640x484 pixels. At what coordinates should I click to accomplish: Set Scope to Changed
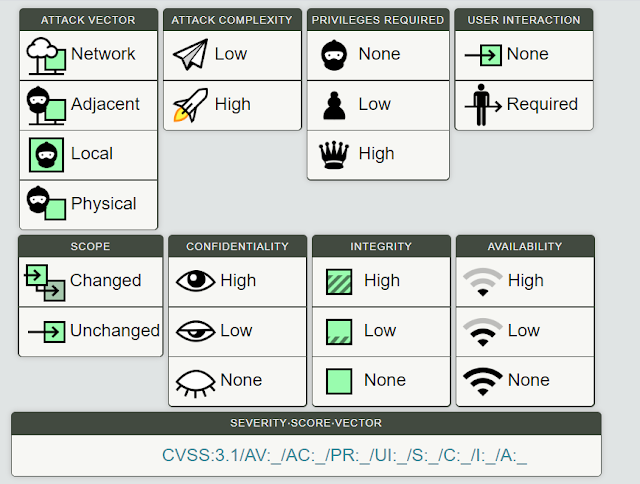tap(104, 281)
